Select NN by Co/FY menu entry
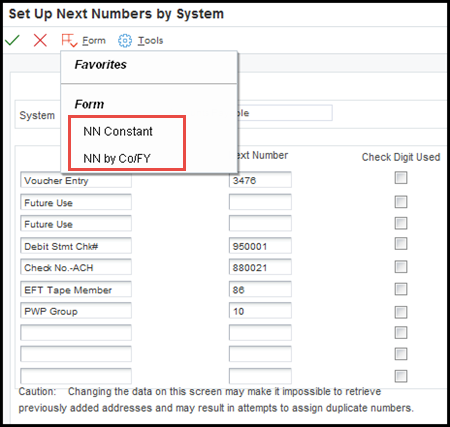 (x=117, y=158)
